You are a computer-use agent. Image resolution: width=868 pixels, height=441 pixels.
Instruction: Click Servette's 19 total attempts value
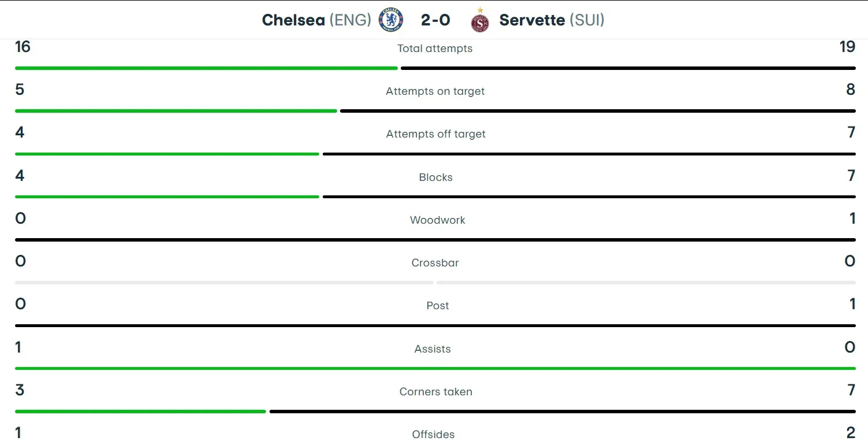(x=847, y=47)
